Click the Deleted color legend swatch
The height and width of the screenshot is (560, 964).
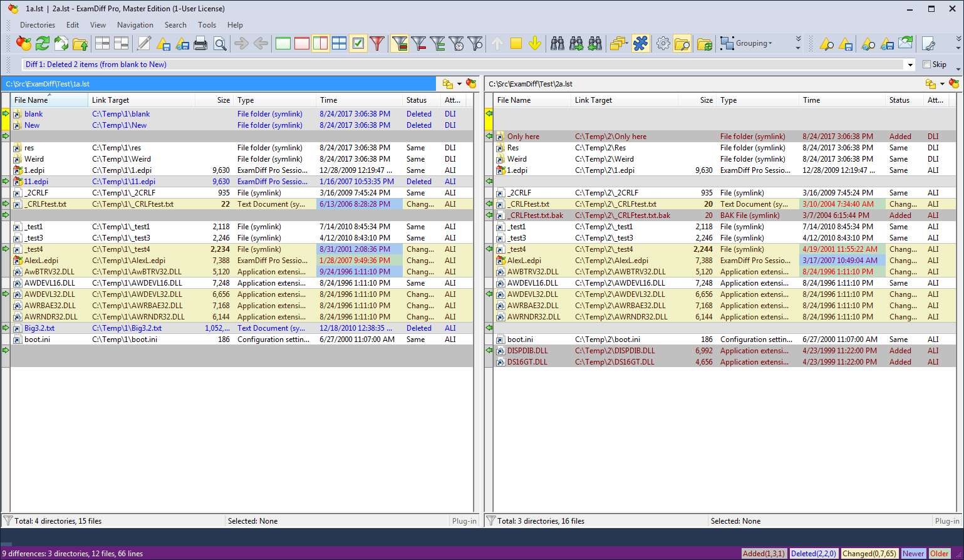pyautogui.click(x=813, y=554)
